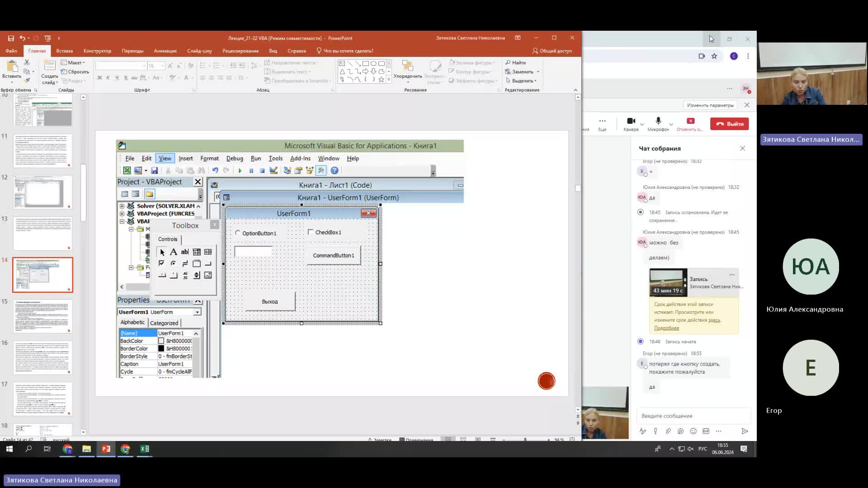Close the Чат собрания panel
The height and width of the screenshot is (488, 868).
[x=742, y=148]
